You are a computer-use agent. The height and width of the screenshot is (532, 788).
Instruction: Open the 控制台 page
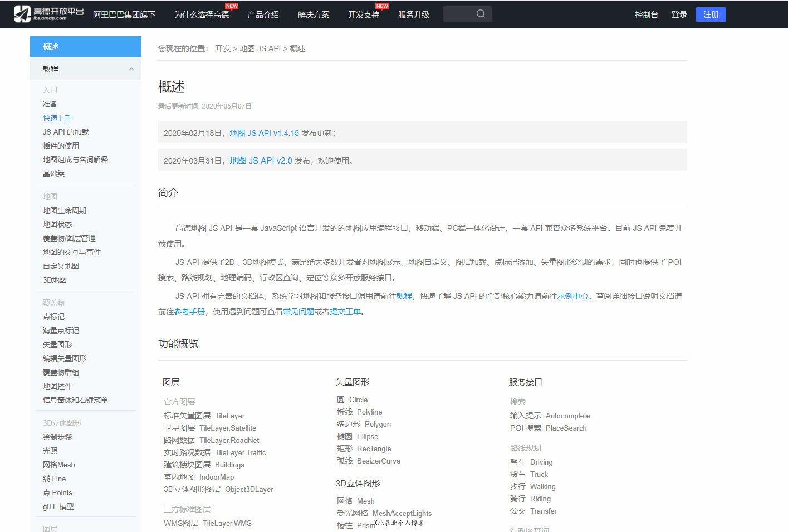pyautogui.click(x=646, y=14)
